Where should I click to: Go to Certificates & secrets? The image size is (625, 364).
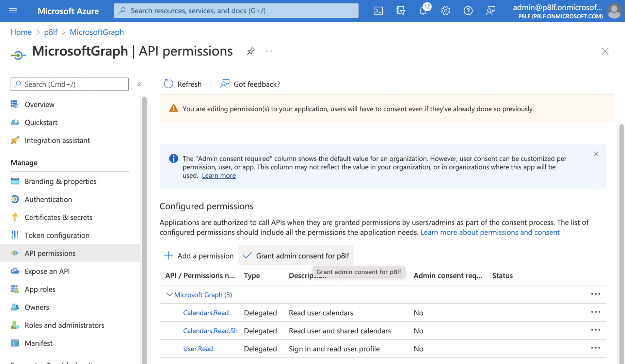(x=58, y=217)
